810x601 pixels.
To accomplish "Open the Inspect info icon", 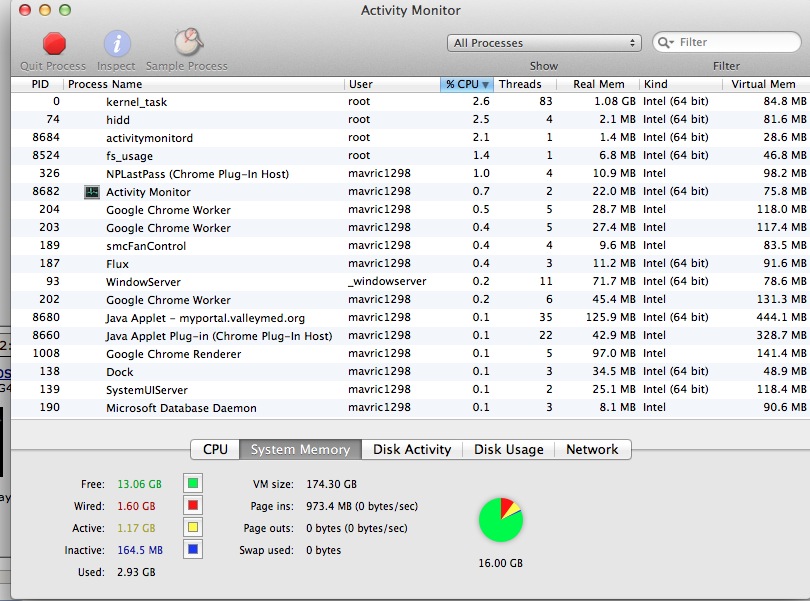I will click(117, 43).
